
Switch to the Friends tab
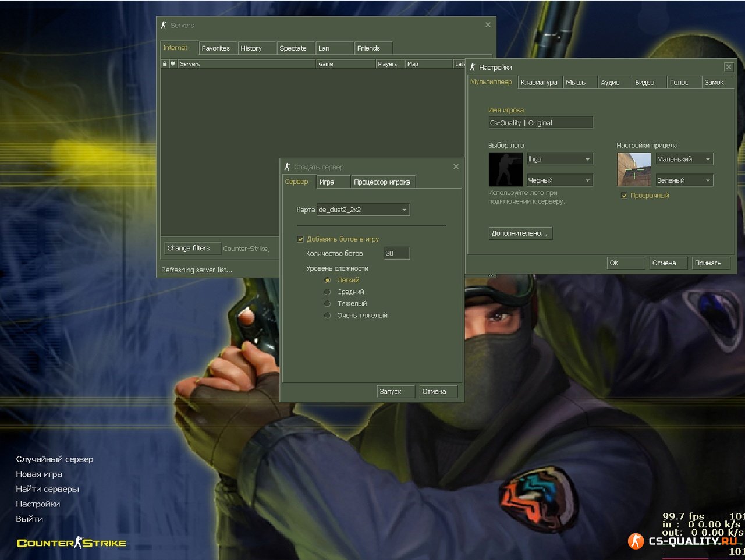[373, 48]
